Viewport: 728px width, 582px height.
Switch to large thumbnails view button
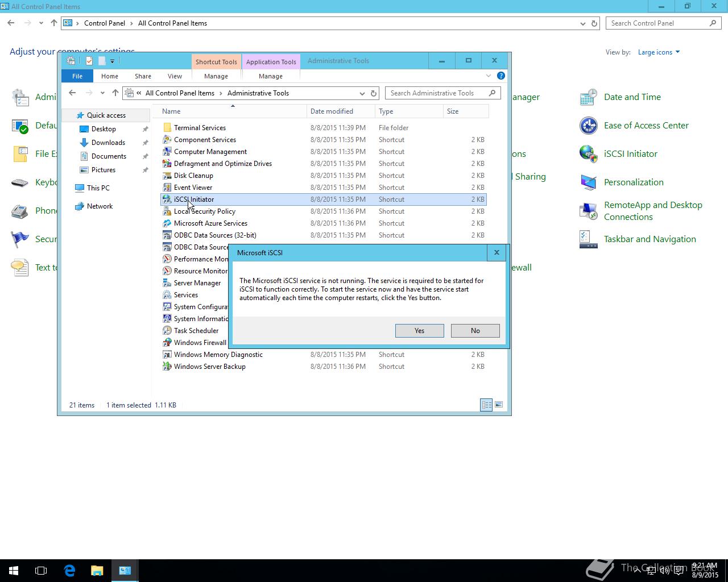pos(499,405)
